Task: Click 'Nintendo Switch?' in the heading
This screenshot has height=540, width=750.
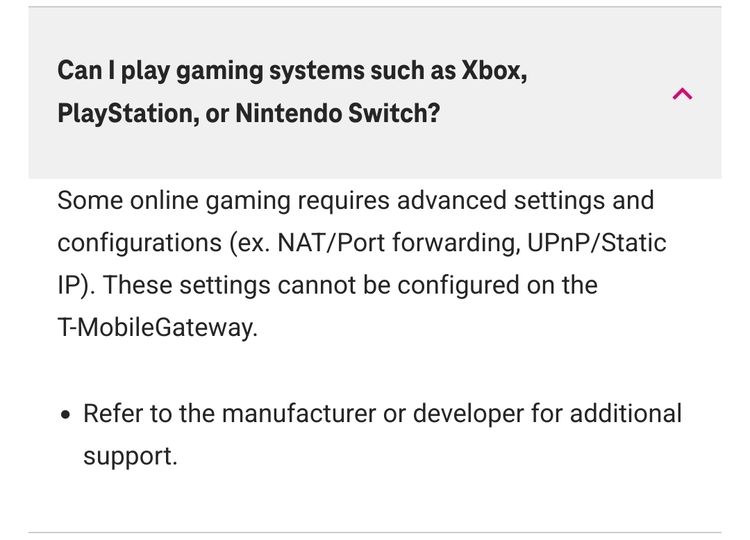Action: coord(337,113)
